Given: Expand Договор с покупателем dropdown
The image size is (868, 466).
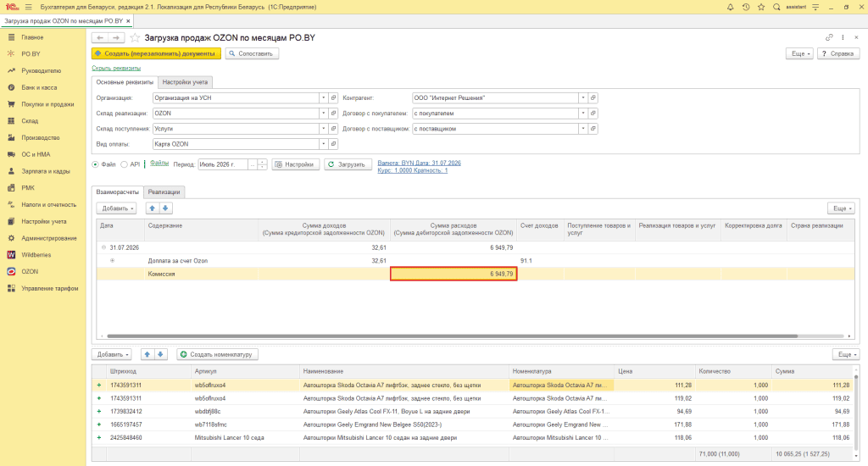Looking at the screenshot, I should (583, 113).
